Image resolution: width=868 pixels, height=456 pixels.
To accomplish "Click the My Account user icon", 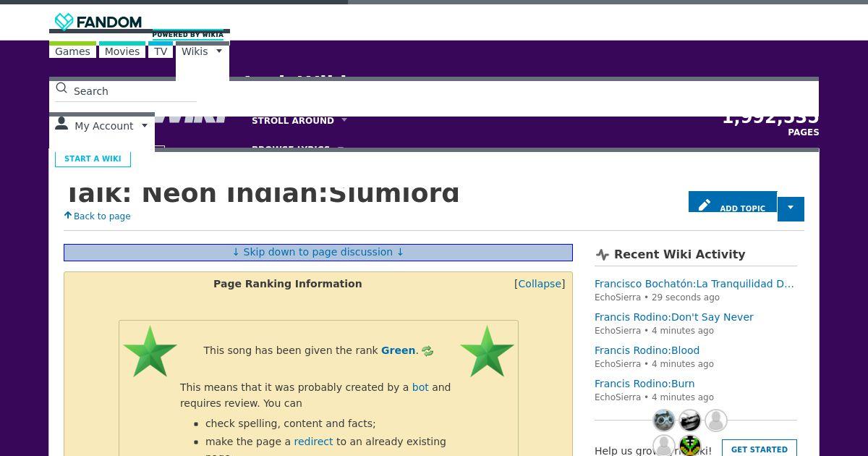I will tap(61, 124).
